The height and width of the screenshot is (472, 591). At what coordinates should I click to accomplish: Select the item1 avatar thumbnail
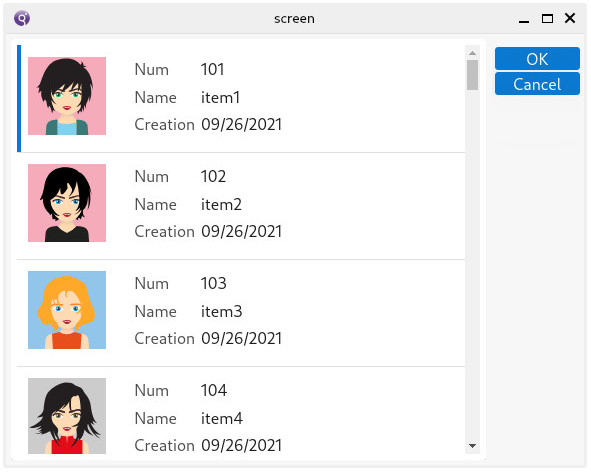(x=67, y=96)
